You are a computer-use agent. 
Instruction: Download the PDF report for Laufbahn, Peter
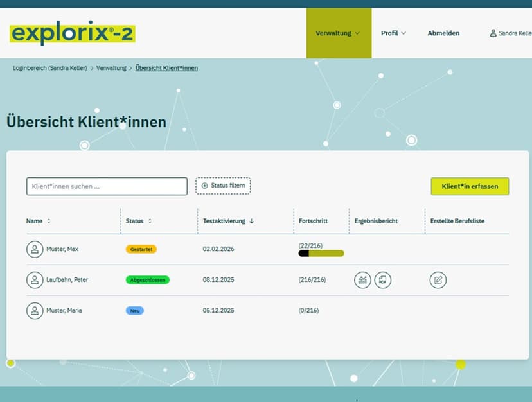[x=383, y=280]
